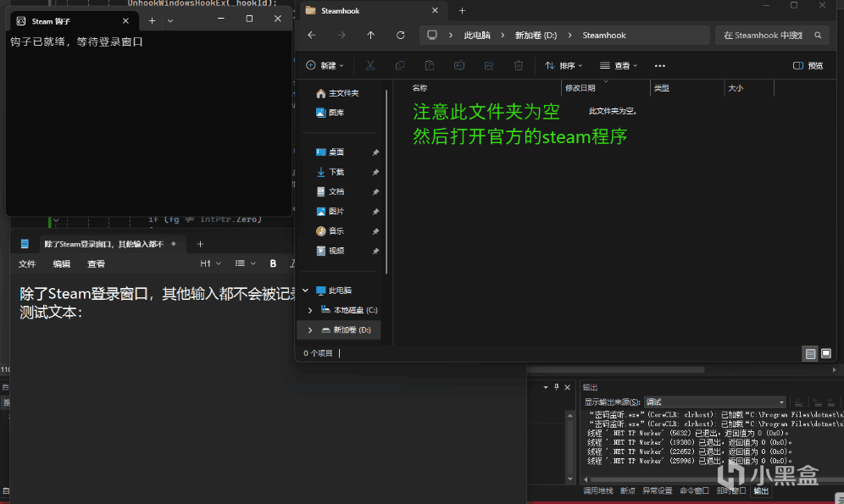Open the 编辑 menu in the text editor
844x504 pixels.
coord(61,263)
